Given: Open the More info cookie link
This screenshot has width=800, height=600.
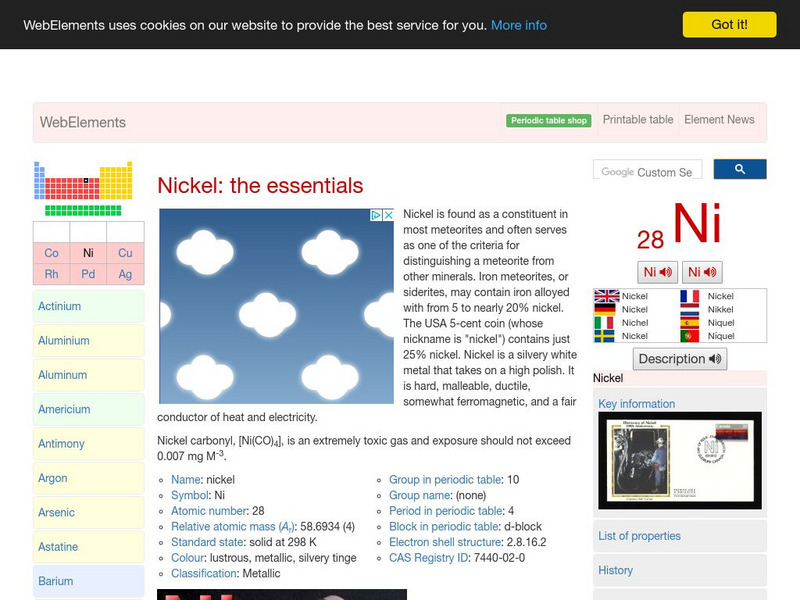Looking at the screenshot, I should pyautogui.click(x=518, y=25).
